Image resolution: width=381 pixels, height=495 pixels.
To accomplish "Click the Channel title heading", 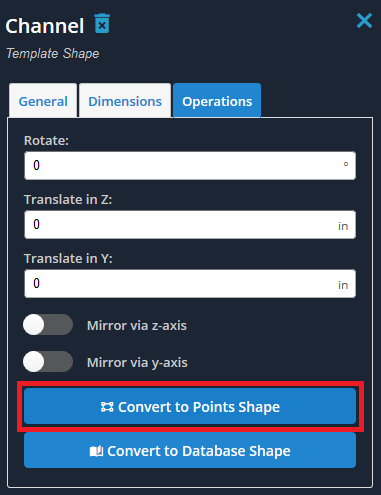I will coord(45,26).
